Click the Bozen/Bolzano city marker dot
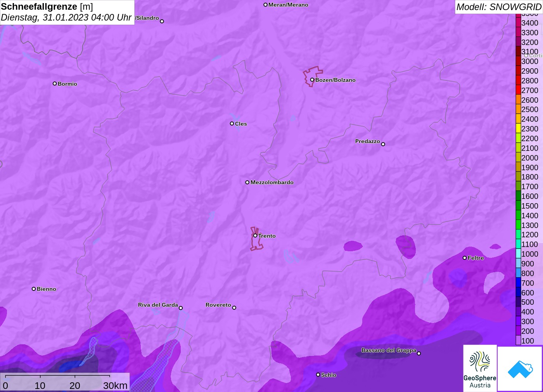The height and width of the screenshot is (392, 543). point(312,80)
